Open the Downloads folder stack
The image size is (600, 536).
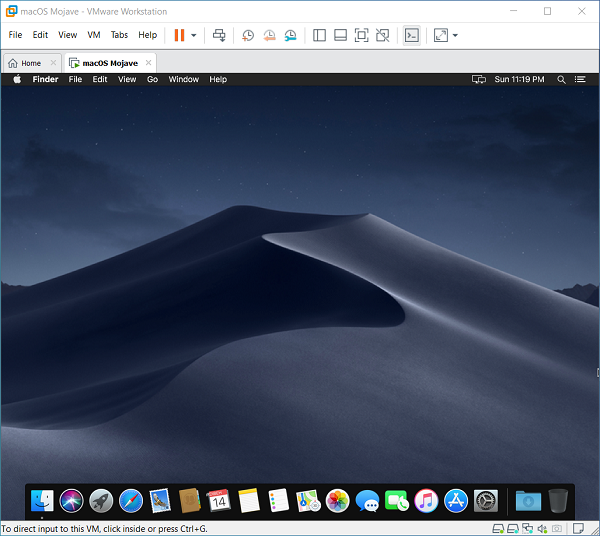pos(528,500)
